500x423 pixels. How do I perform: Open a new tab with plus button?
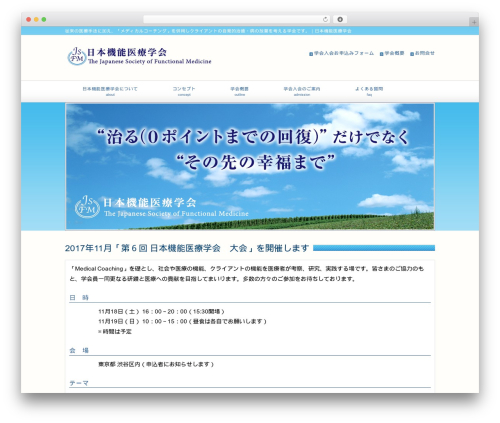474,22
